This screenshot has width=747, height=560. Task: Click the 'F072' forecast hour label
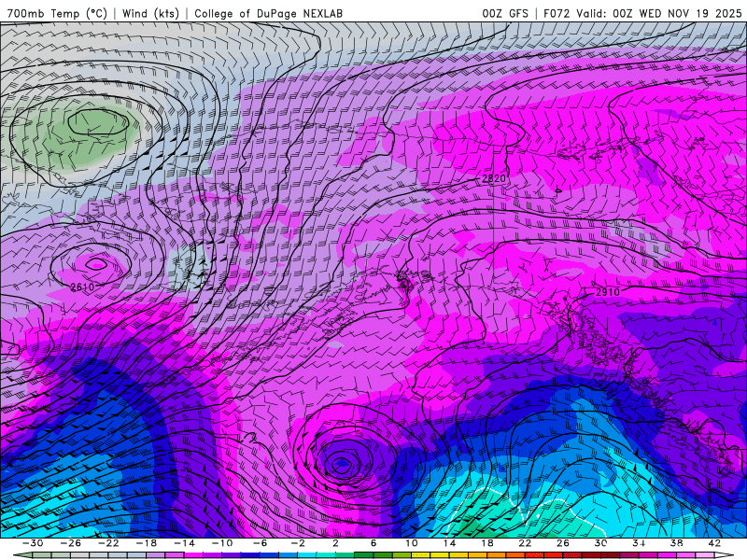coord(557,13)
